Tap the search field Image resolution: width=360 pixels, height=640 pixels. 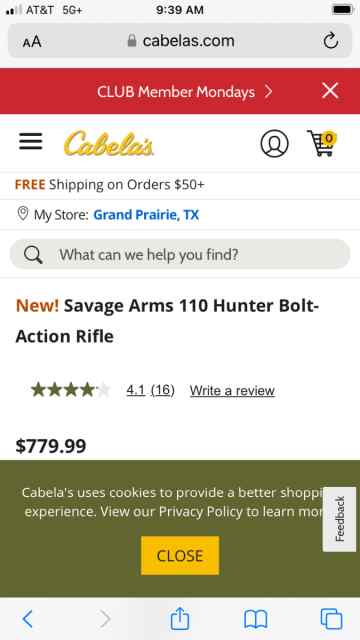click(x=180, y=254)
